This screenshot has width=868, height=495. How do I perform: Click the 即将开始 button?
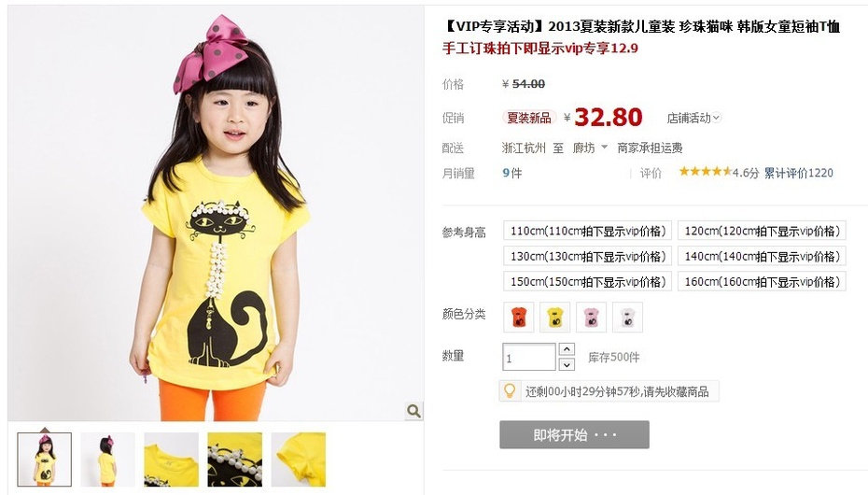(x=574, y=434)
